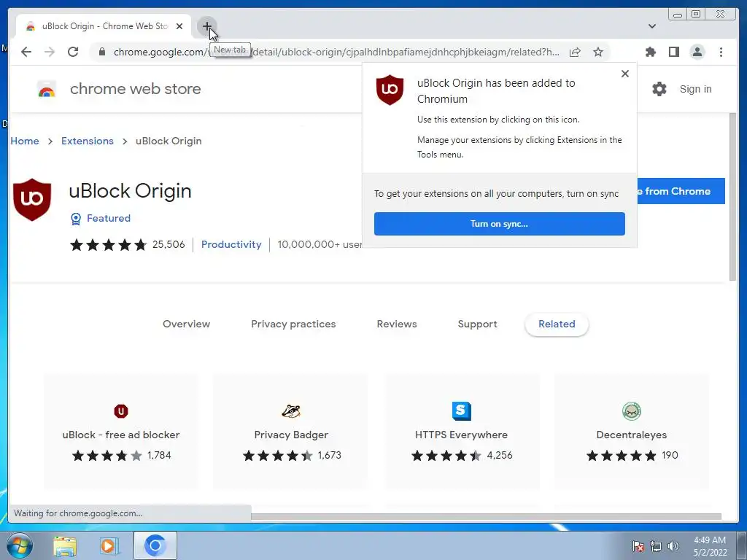The width and height of the screenshot is (747, 560).
Task: Select the Related tab
Action: [557, 324]
